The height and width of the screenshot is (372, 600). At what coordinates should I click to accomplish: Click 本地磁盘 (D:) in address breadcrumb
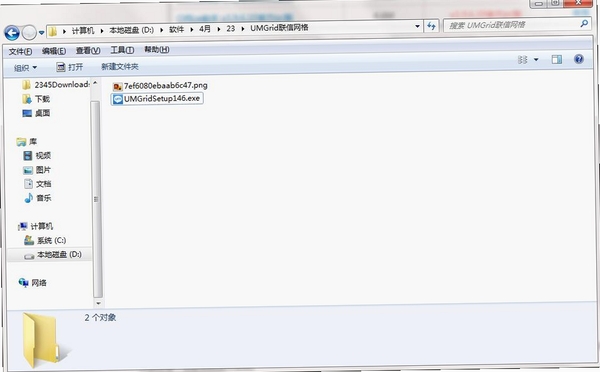click(x=132, y=30)
